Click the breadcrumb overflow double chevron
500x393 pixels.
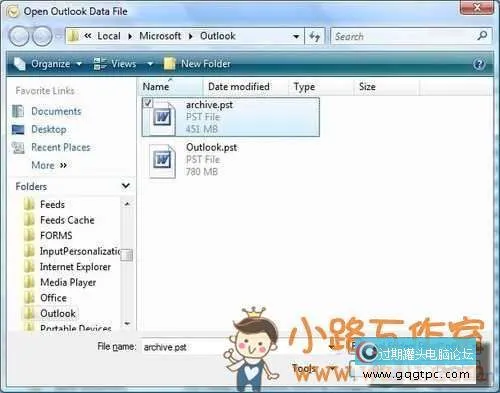tap(87, 36)
